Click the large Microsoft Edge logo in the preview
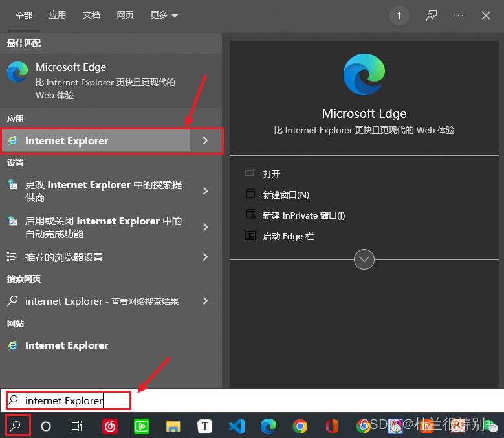 (364, 74)
